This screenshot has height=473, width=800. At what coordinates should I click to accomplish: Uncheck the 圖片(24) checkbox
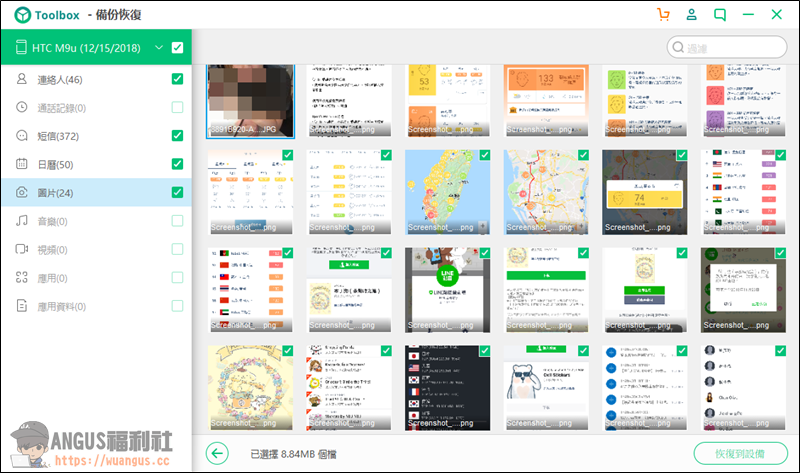(x=177, y=192)
